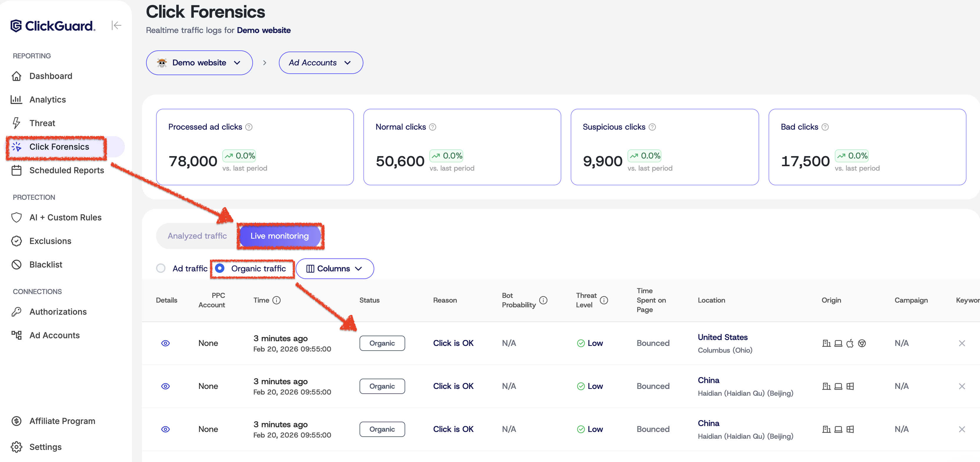Click the first Click is OK reason link
The image size is (980, 462).
(x=453, y=343)
